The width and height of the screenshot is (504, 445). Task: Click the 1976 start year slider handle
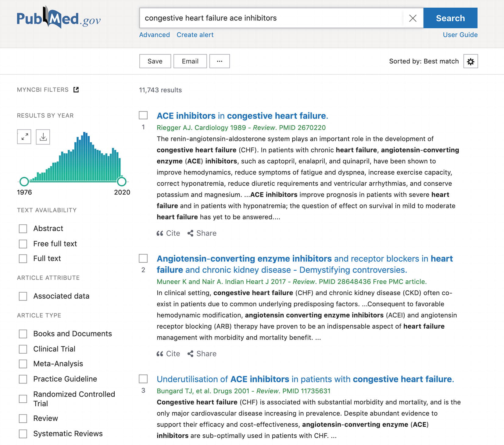point(24,182)
